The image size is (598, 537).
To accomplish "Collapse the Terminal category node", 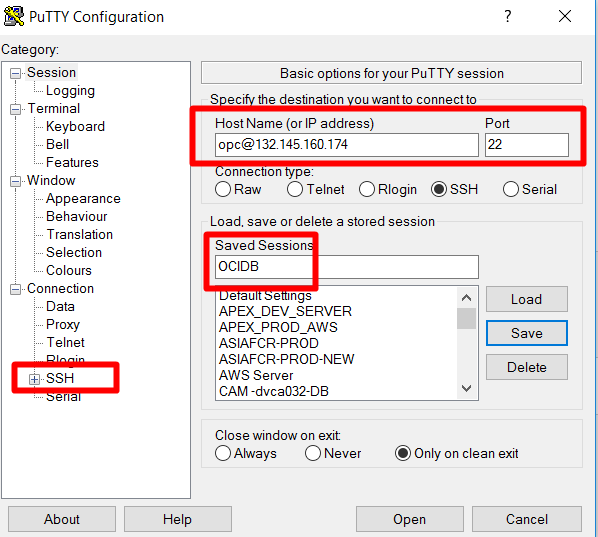I will coord(15,109).
